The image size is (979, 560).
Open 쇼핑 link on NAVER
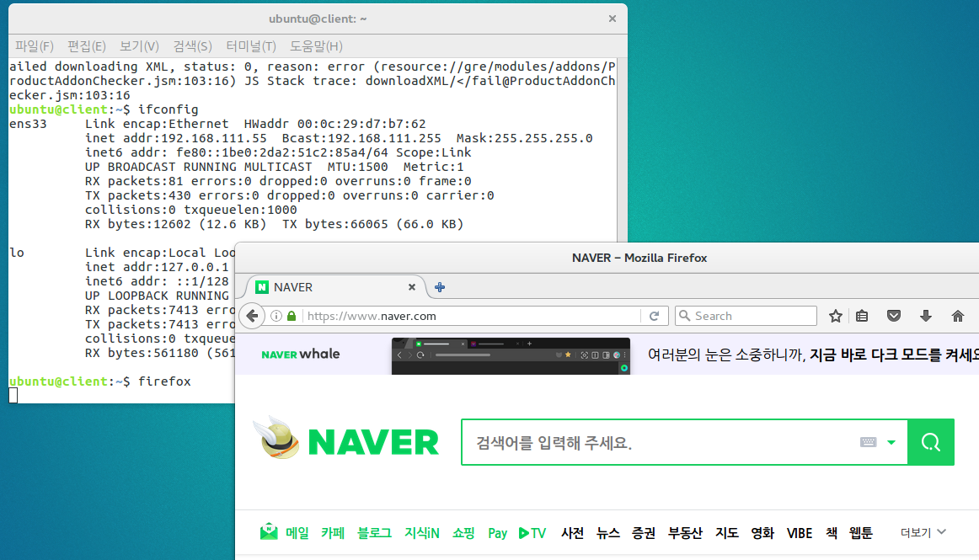(463, 532)
